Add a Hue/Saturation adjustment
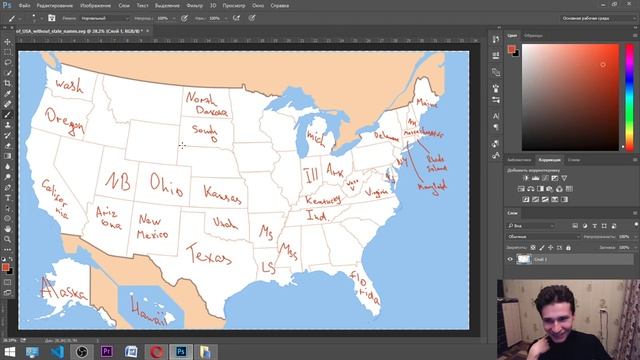The height and width of the screenshot is (360, 640). [521, 189]
